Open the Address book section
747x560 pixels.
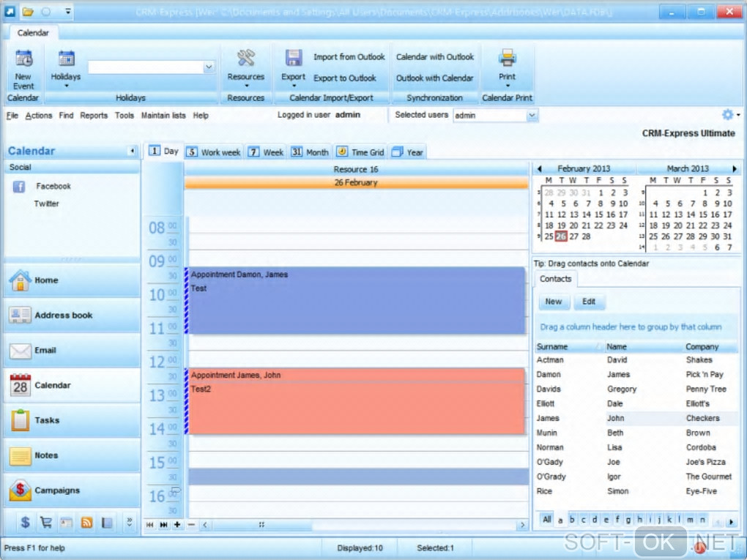(72, 316)
